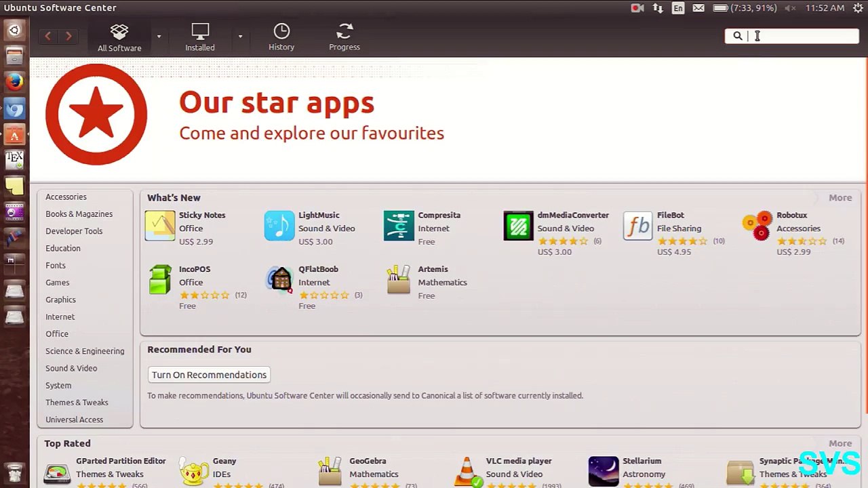Open the Compresita app icon
Image resolution: width=868 pixels, height=488 pixels.
point(399,226)
